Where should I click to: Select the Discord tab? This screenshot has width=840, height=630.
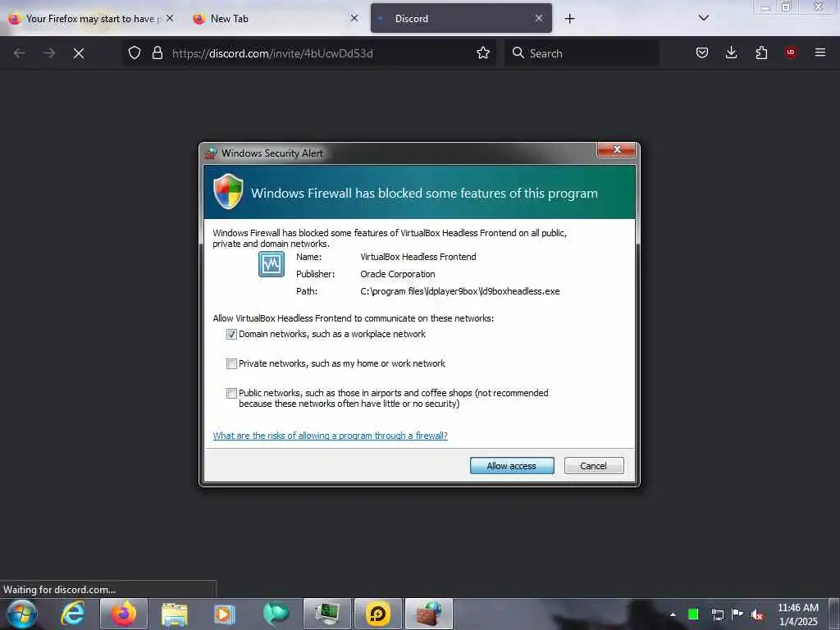point(461,18)
